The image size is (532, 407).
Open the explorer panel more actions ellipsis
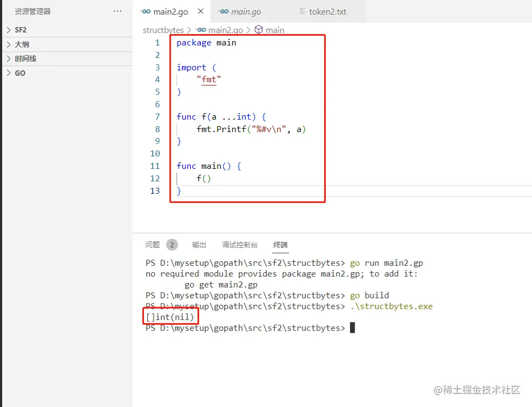pos(117,11)
